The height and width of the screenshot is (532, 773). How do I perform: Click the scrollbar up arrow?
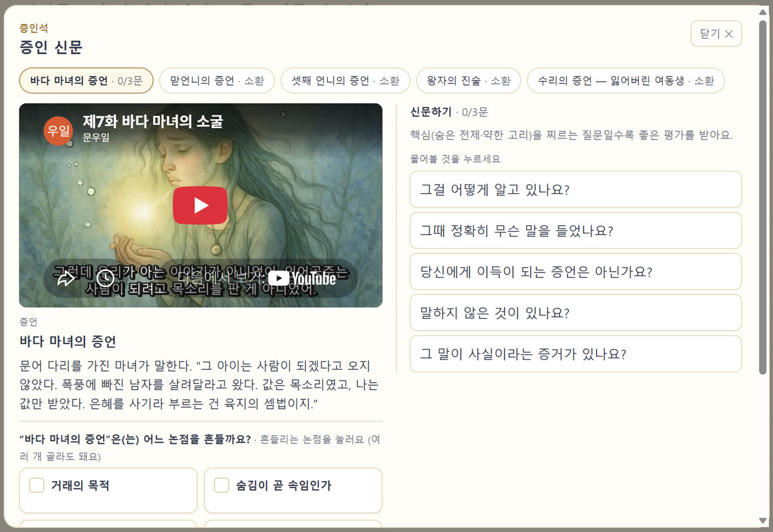(x=763, y=12)
